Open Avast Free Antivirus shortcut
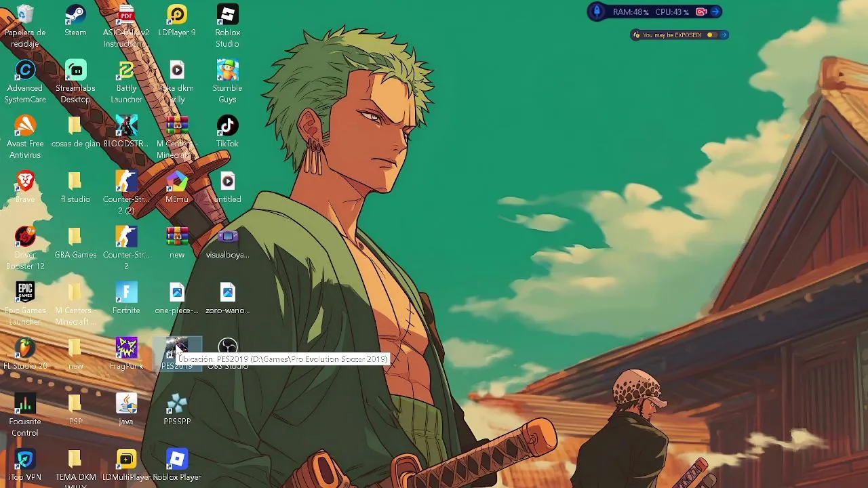The width and height of the screenshot is (868, 488). (25, 137)
